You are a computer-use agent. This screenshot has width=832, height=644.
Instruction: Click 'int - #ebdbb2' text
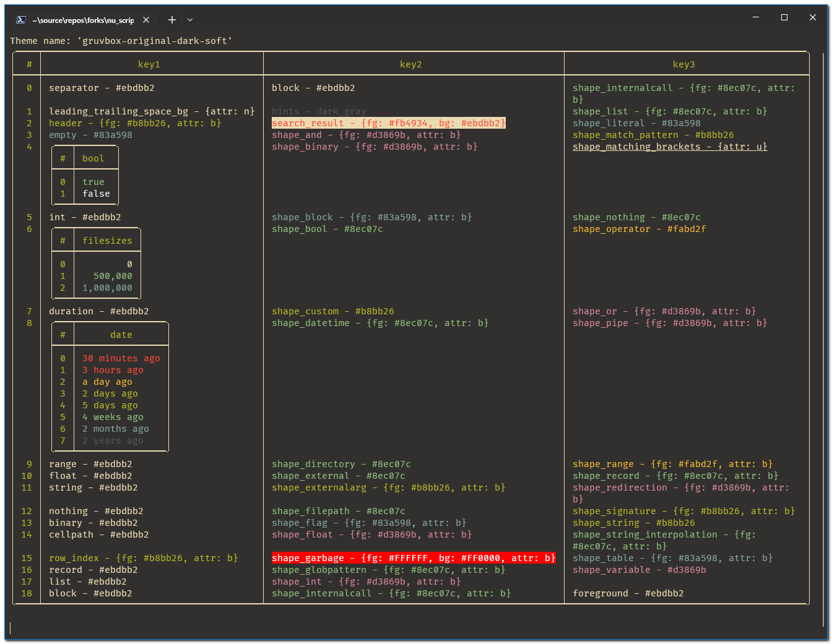click(x=85, y=217)
